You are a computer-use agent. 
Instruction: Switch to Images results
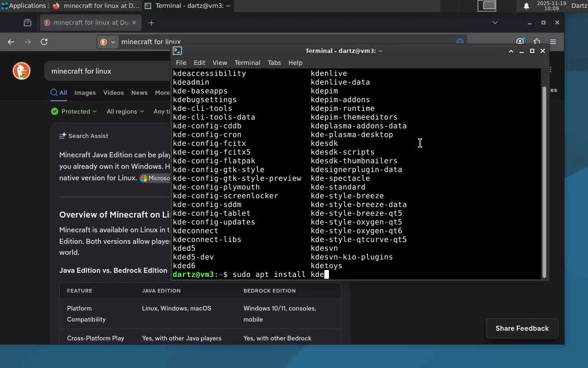pyautogui.click(x=85, y=92)
